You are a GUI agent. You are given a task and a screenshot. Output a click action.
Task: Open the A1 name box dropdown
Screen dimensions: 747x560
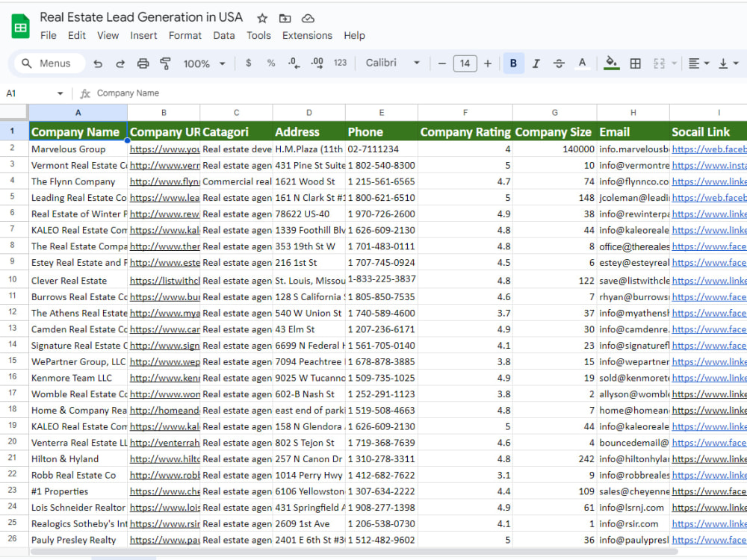pyautogui.click(x=60, y=93)
